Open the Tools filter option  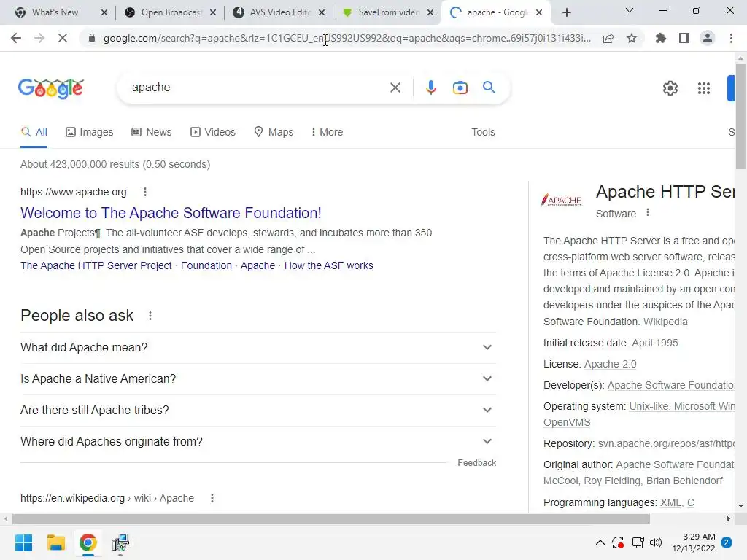(483, 132)
